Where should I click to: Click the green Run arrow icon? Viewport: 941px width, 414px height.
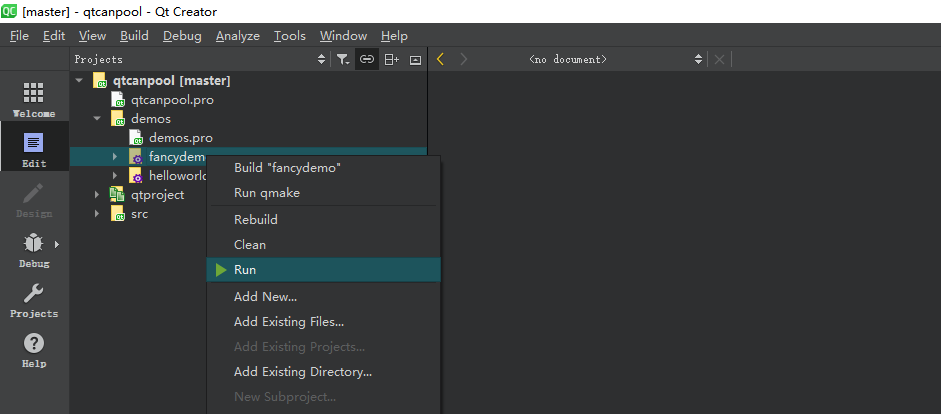[221, 270]
